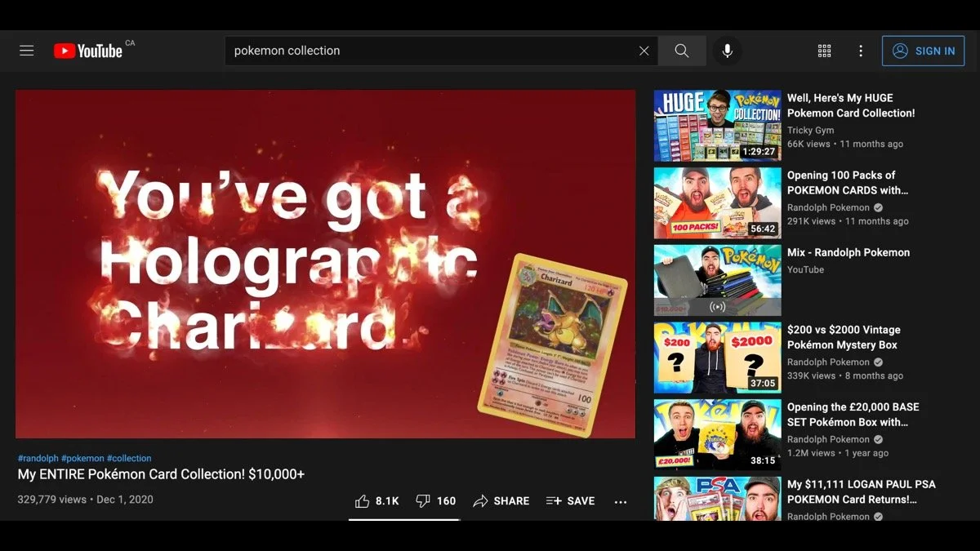Clear the search box with X
Screen dimensions: 980x551
coord(644,51)
